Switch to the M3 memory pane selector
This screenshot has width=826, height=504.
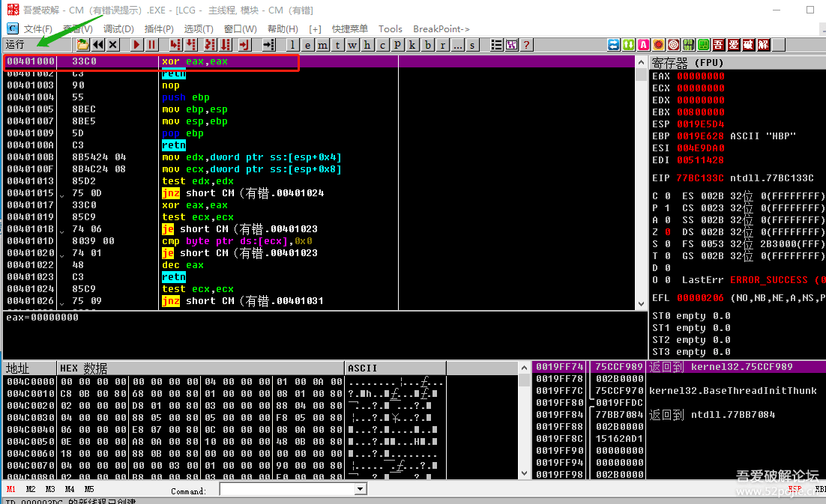click(50, 489)
